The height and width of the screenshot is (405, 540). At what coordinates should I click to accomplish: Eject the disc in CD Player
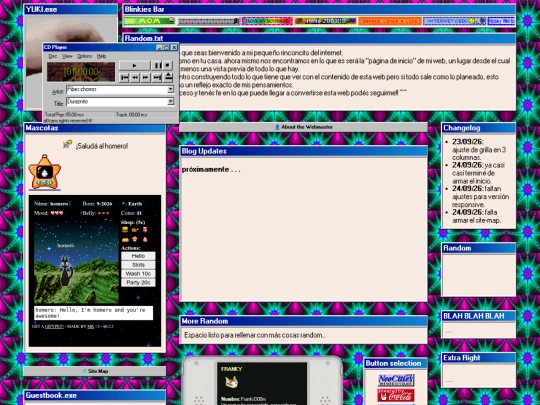(168, 77)
